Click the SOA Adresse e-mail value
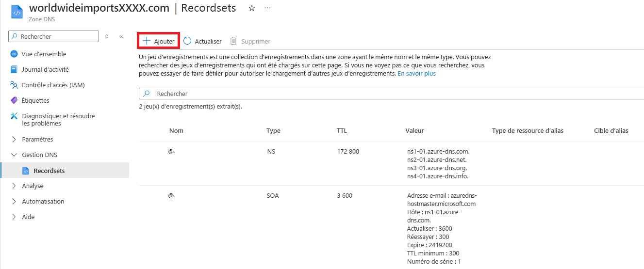The width and height of the screenshot is (644, 269). [x=442, y=200]
